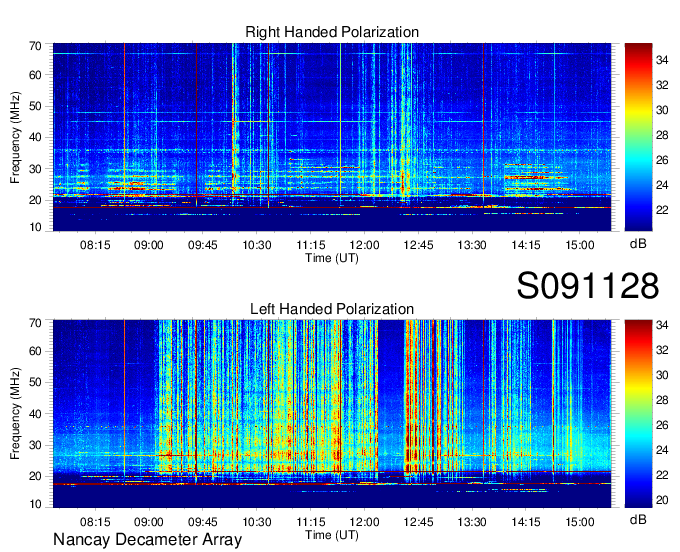Click the 22 value on the right-handed color bar
680x552 pixels.
tap(662, 210)
